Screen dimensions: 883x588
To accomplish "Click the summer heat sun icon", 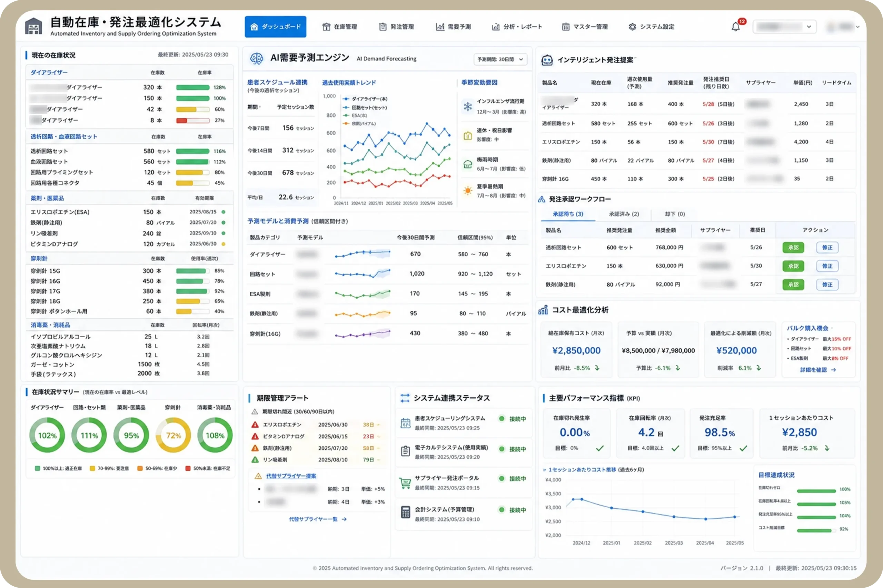I will point(468,190).
